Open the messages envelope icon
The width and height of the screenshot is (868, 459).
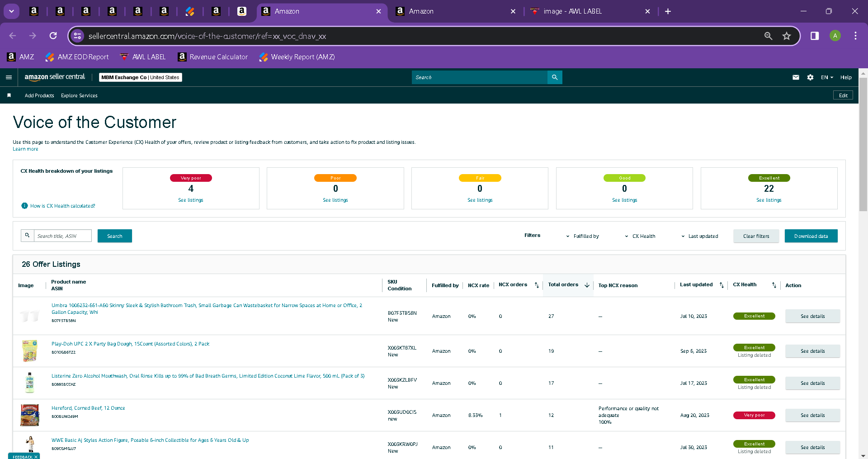[x=796, y=77]
